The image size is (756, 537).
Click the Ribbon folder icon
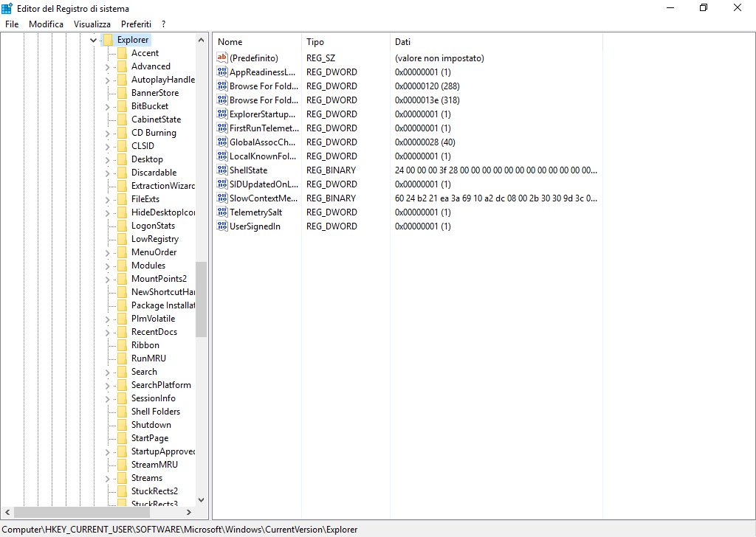pyautogui.click(x=122, y=345)
